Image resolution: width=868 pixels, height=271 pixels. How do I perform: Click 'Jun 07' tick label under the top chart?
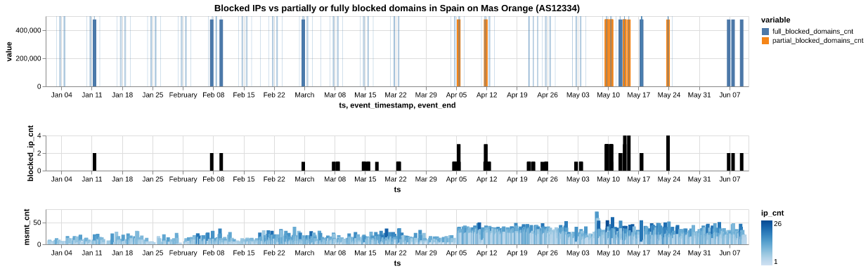pos(730,94)
